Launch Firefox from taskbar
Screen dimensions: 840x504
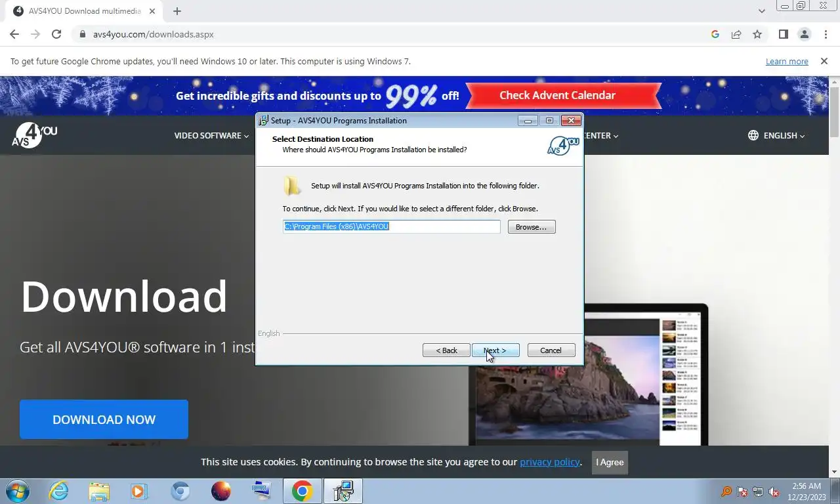221,491
